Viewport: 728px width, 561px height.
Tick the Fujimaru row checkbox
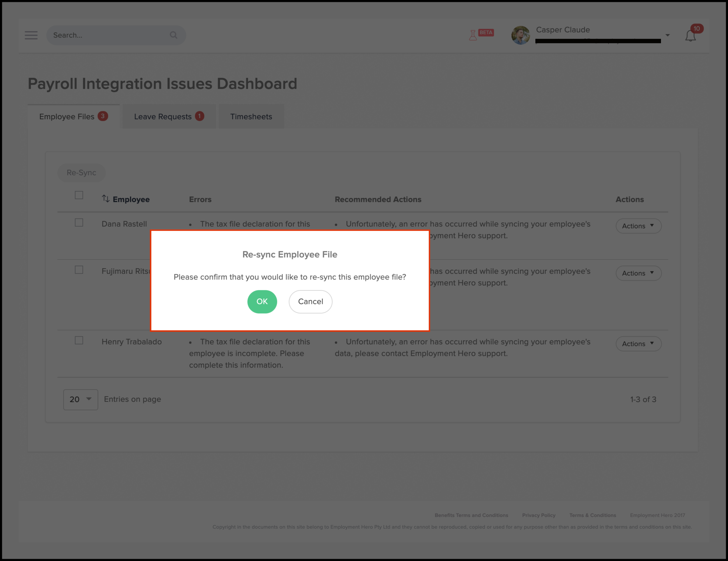79,270
